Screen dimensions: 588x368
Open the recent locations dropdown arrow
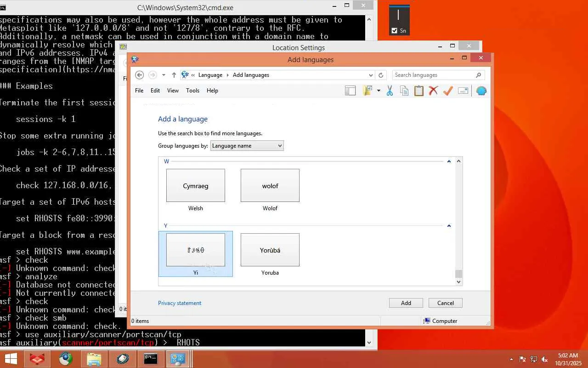point(164,75)
